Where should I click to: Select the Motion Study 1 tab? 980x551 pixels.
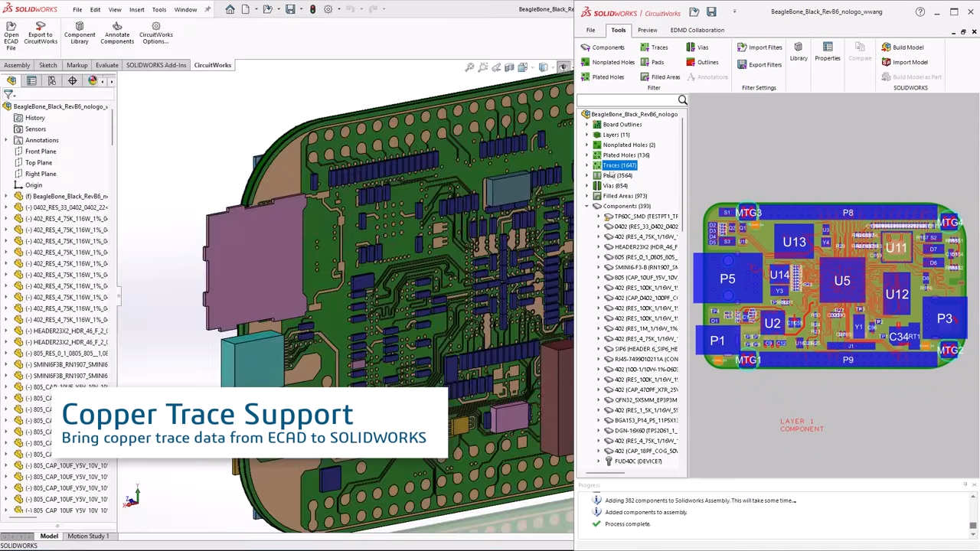click(x=87, y=536)
